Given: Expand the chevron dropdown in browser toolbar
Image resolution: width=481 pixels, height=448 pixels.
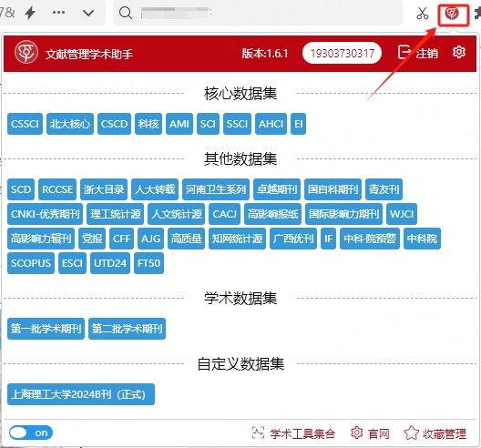Looking at the screenshot, I should [x=88, y=13].
